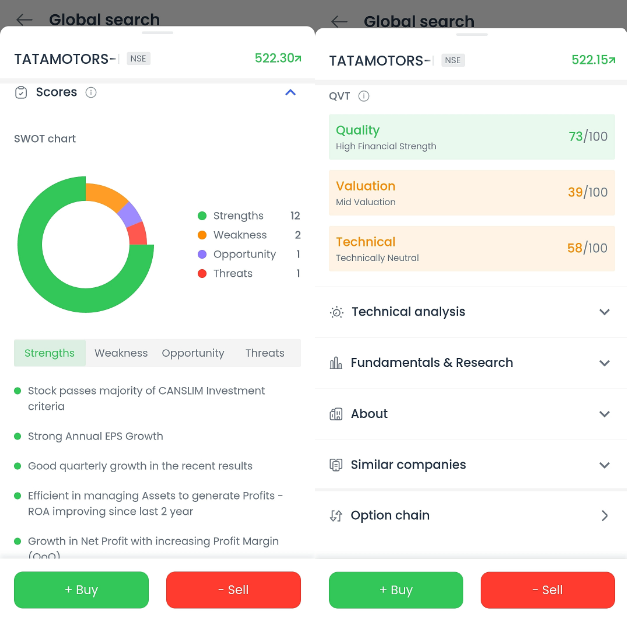This screenshot has width=627, height=617.
Task: Switch to Opportunity tab
Action: [193, 353]
